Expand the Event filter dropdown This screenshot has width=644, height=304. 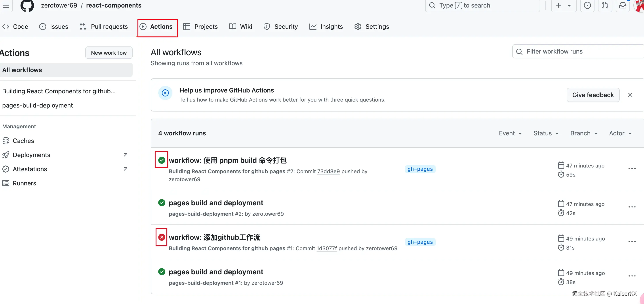(x=510, y=133)
